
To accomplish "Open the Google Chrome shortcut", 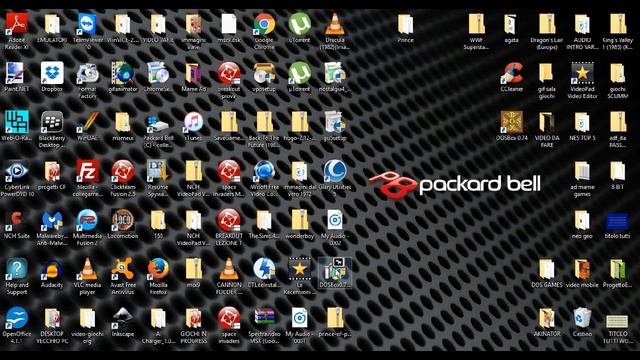I will point(264,24).
